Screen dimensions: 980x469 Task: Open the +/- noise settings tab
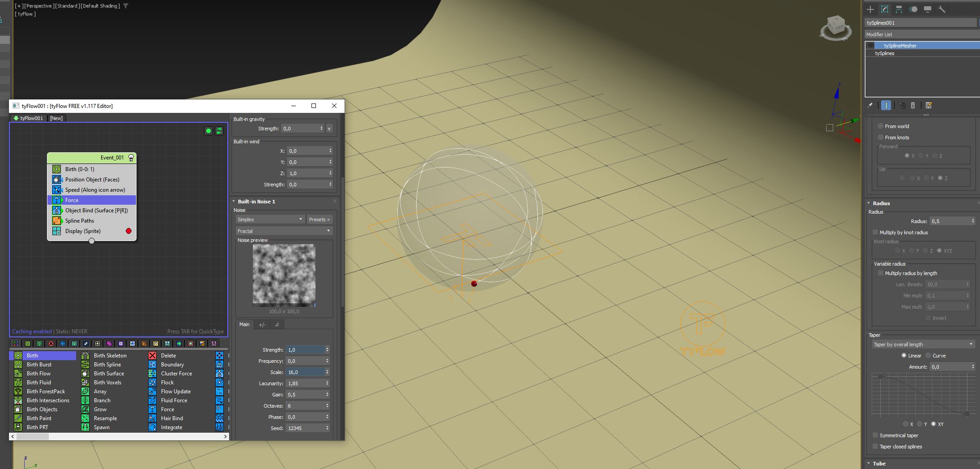262,325
